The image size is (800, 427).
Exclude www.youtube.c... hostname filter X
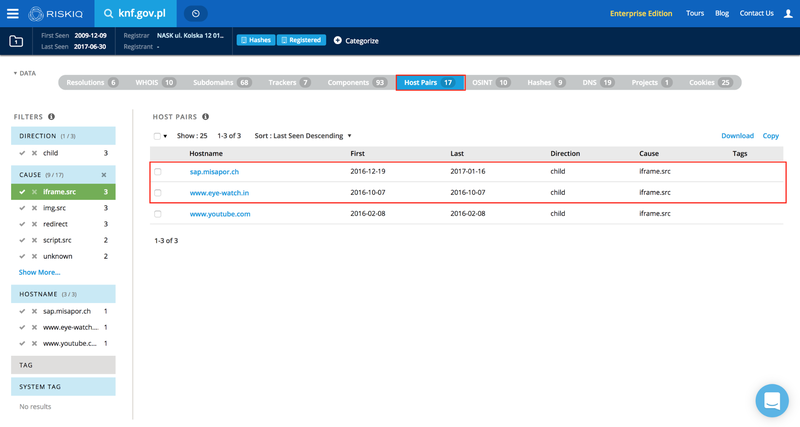coord(34,343)
